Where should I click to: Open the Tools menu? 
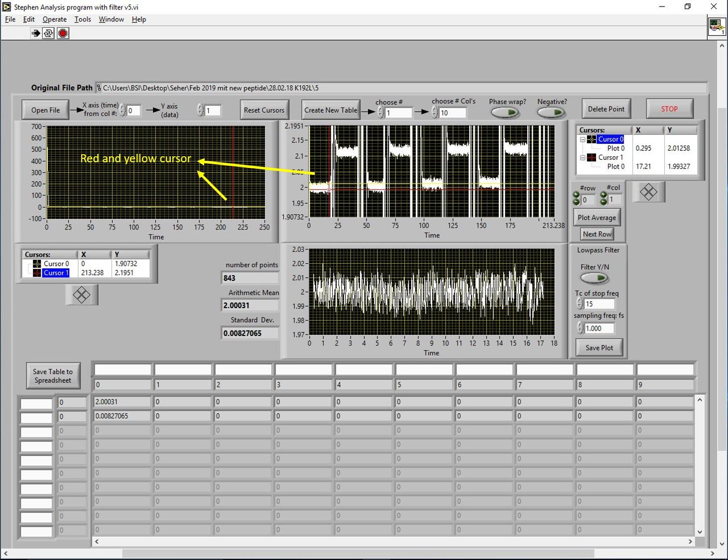[x=83, y=19]
